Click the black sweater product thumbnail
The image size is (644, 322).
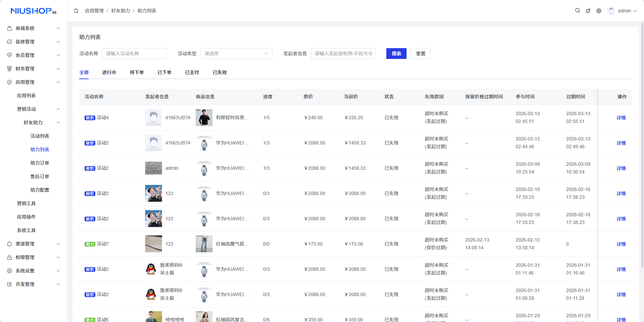tap(204, 118)
